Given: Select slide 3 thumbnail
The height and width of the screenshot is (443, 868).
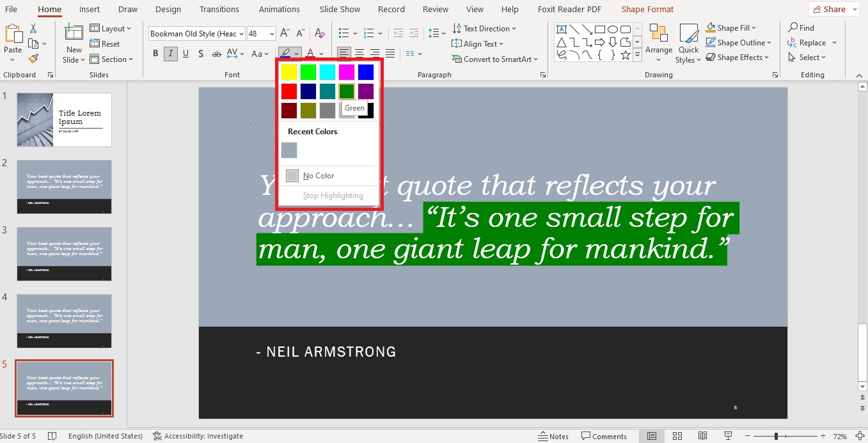Looking at the screenshot, I should [64, 254].
